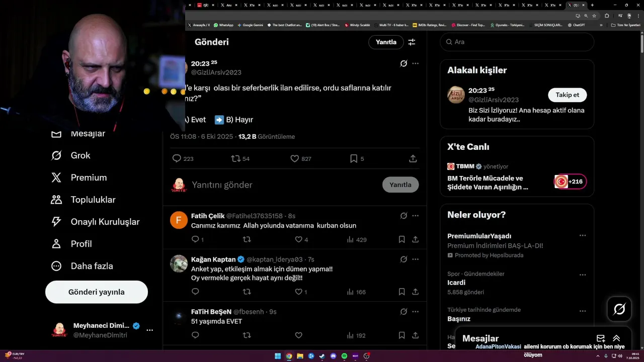Open the Premium sidebar item
The width and height of the screenshot is (644, 362).
point(79,177)
